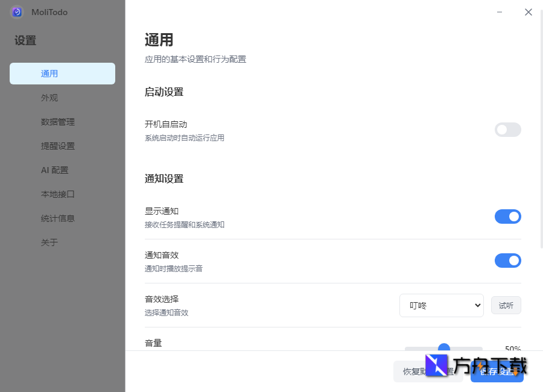
Task: Open the 关于 about section
Action: pos(49,242)
